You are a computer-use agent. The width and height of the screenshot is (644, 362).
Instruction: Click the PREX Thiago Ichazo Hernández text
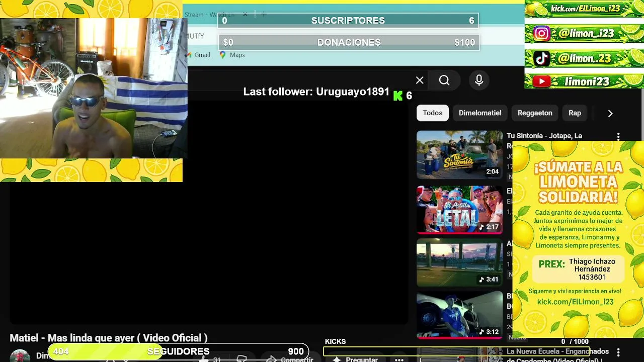pyautogui.click(x=577, y=269)
